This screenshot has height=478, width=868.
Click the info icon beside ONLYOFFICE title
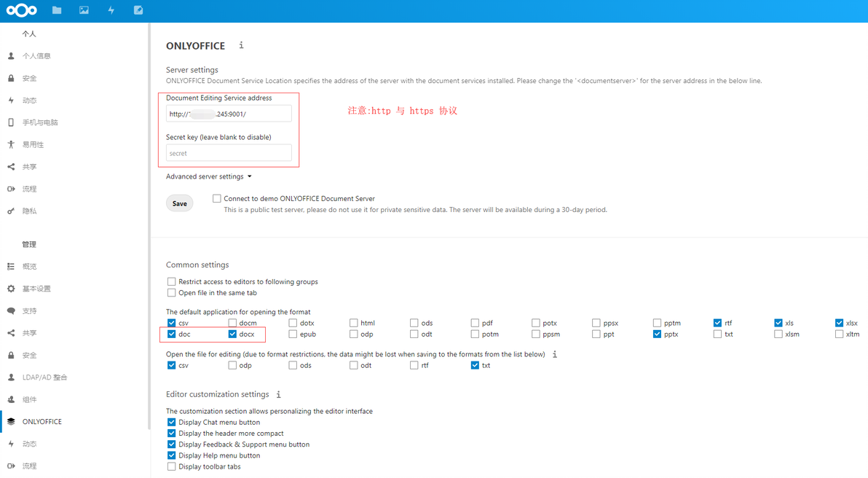(241, 45)
